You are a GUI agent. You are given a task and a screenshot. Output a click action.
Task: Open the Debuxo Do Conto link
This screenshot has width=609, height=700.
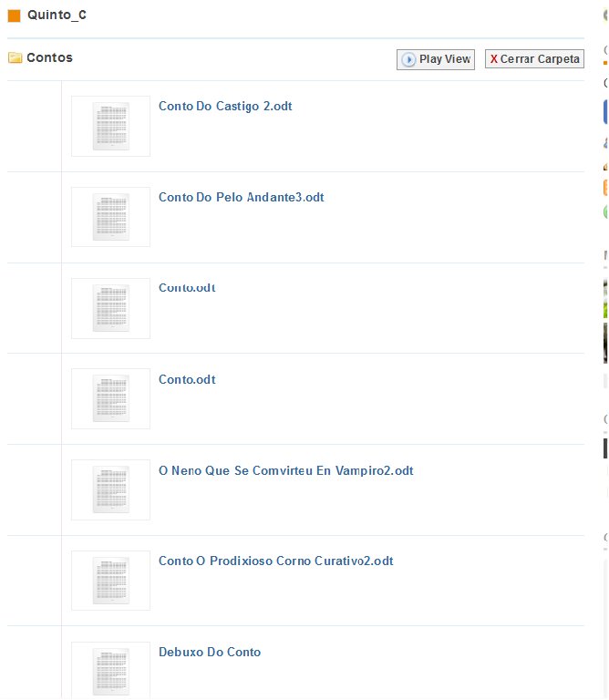click(x=210, y=653)
